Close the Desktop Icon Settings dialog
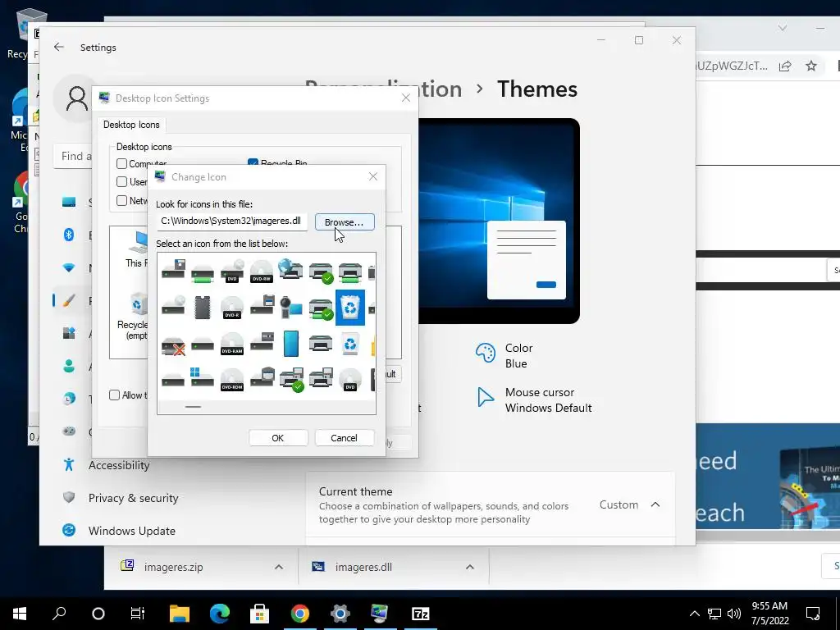Viewport: 840px width, 630px height. pyautogui.click(x=405, y=98)
